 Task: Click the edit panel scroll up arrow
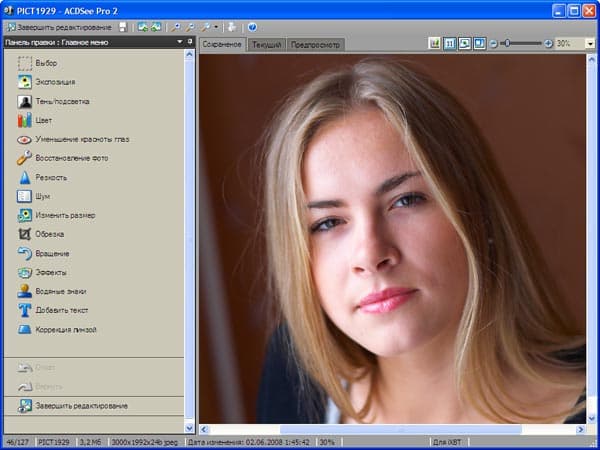pos(189,54)
